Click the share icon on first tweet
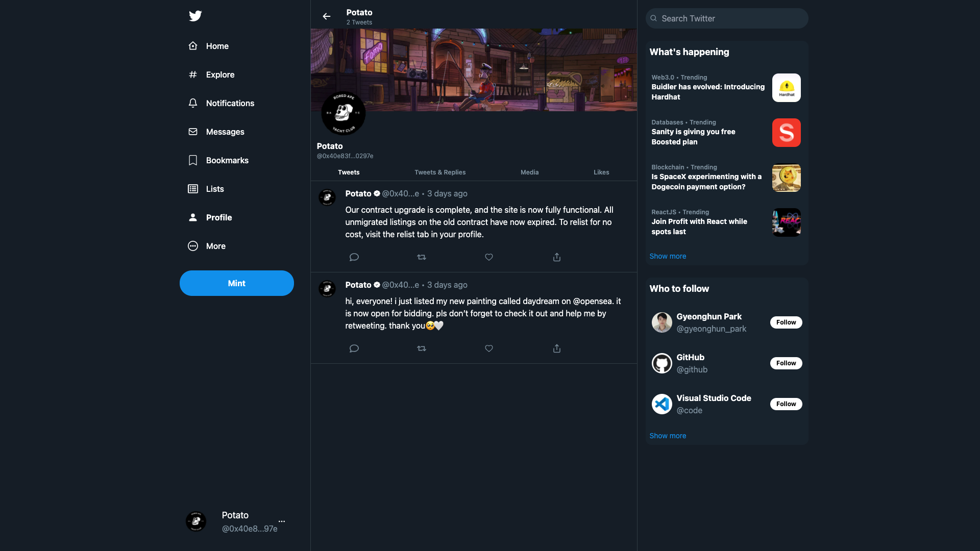This screenshot has height=551, width=980. click(556, 257)
